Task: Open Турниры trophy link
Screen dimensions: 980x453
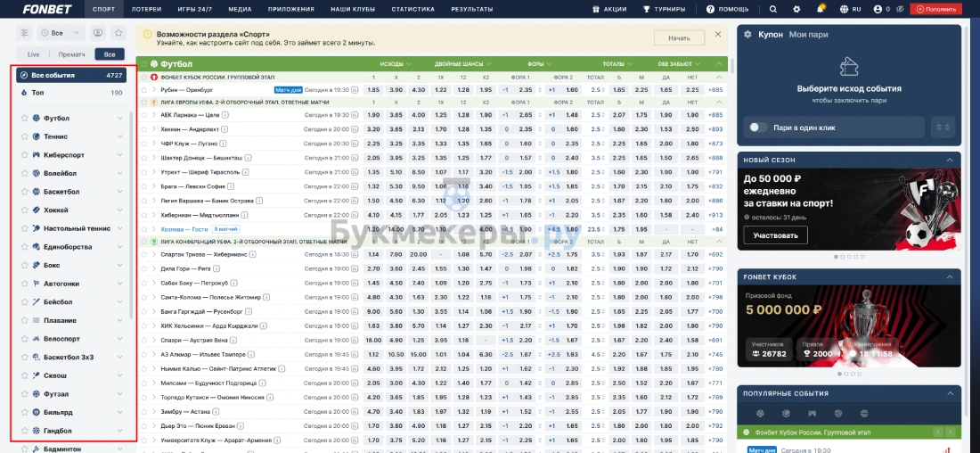Action: [664, 10]
